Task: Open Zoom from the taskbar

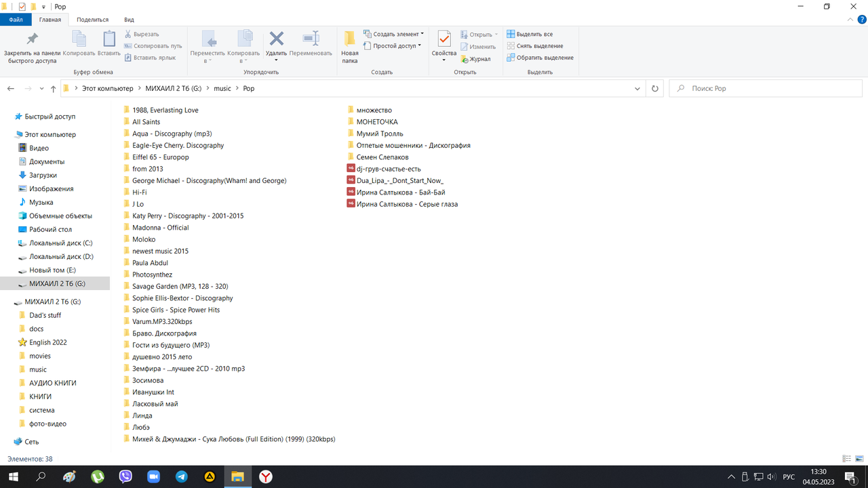Action: pos(153,476)
